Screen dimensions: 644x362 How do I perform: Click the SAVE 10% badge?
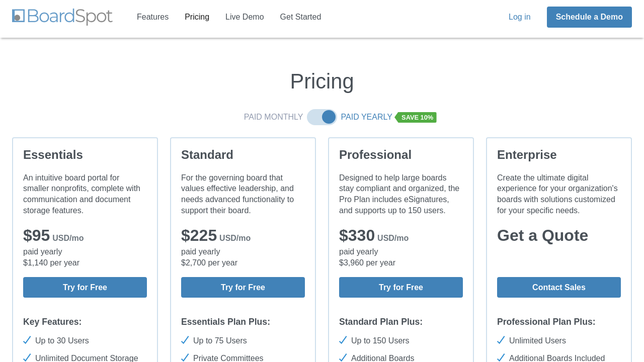417,118
